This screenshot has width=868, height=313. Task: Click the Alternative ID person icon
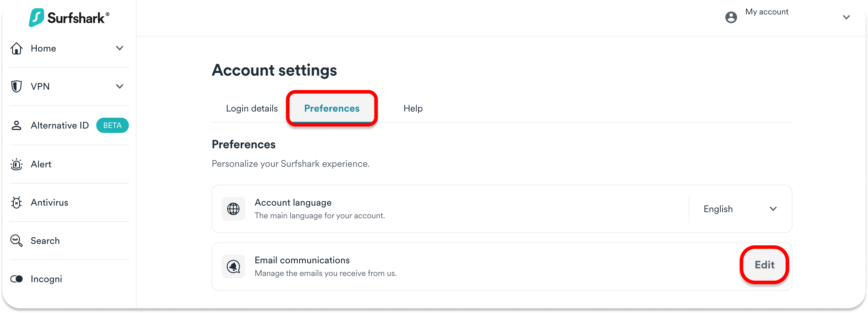16,125
